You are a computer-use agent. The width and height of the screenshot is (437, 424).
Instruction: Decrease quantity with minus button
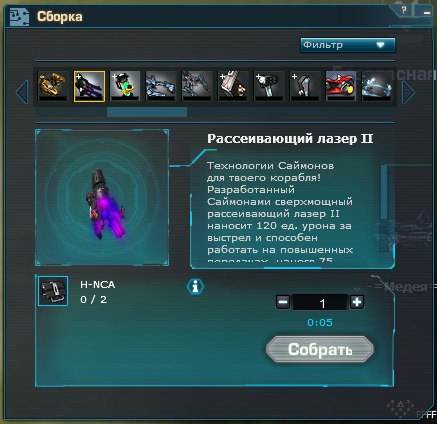283,302
